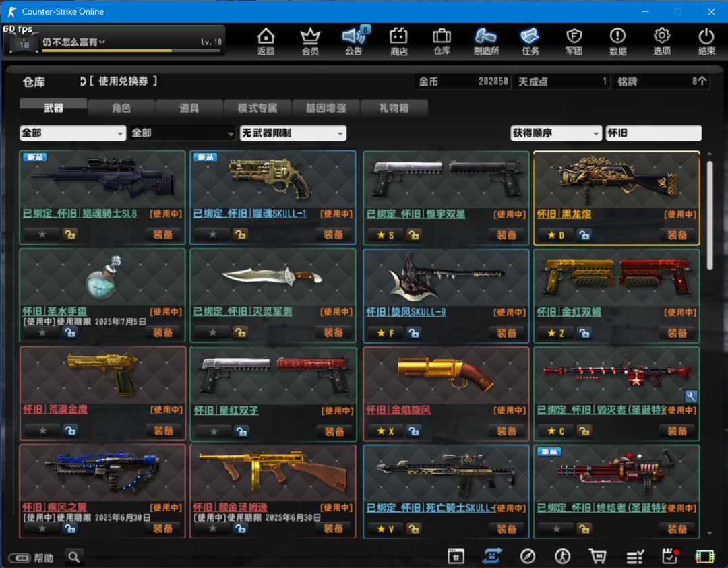This screenshot has height=568, width=728.
Task: Switch to the 角色 tab
Action: pyautogui.click(x=121, y=108)
